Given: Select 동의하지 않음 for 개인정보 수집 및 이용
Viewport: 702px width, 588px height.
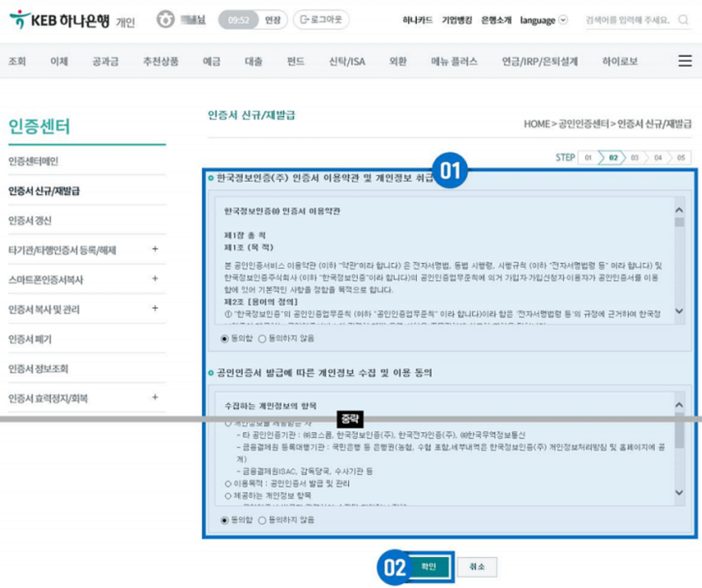Looking at the screenshot, I should 262,521.
